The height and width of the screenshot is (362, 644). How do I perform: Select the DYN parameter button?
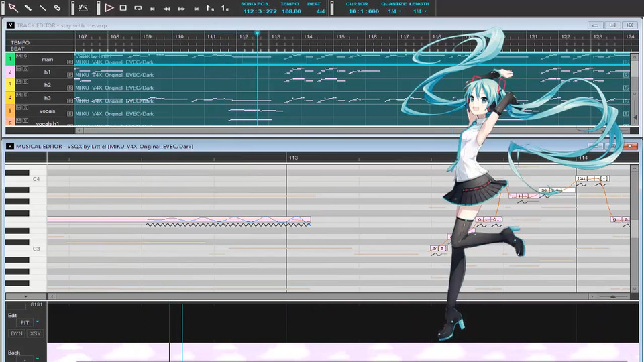click(17, 334)
